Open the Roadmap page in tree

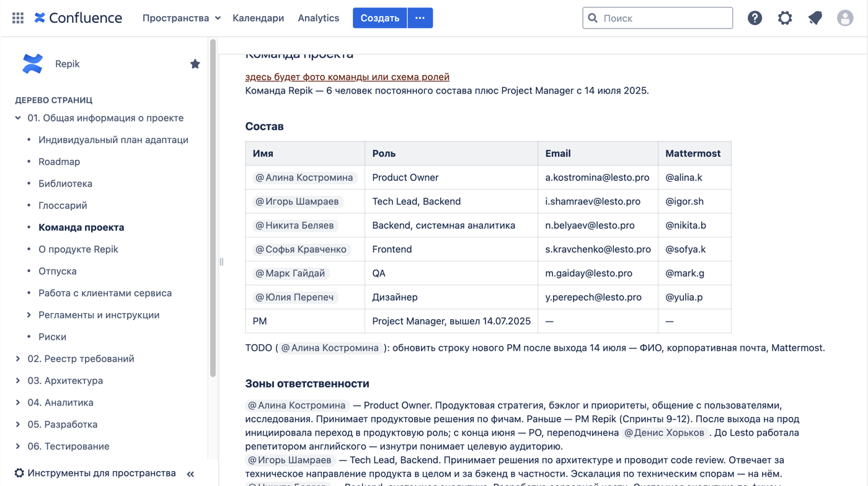(59, 162)
